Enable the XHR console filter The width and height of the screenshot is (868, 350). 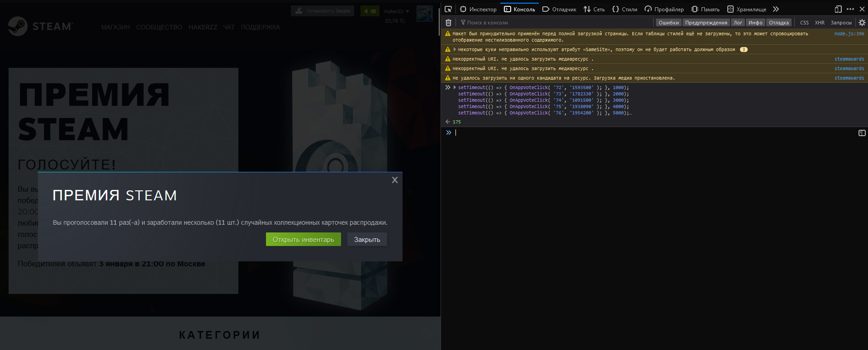[820, 23]
